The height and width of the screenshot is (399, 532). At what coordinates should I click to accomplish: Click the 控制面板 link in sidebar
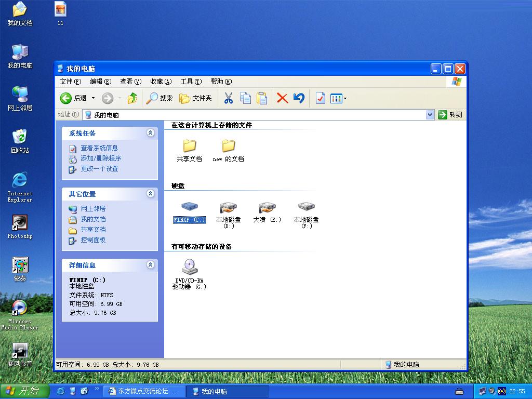[x=93, y=240]
